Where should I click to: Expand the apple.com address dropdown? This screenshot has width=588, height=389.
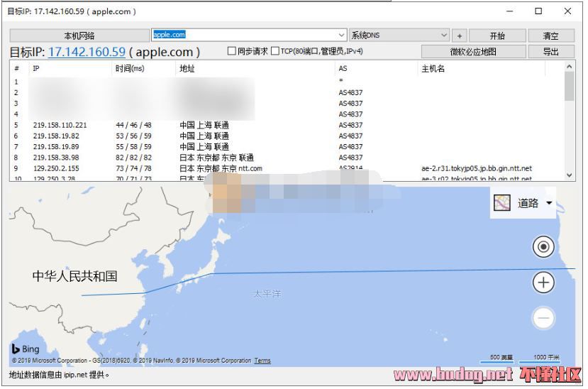342,35
